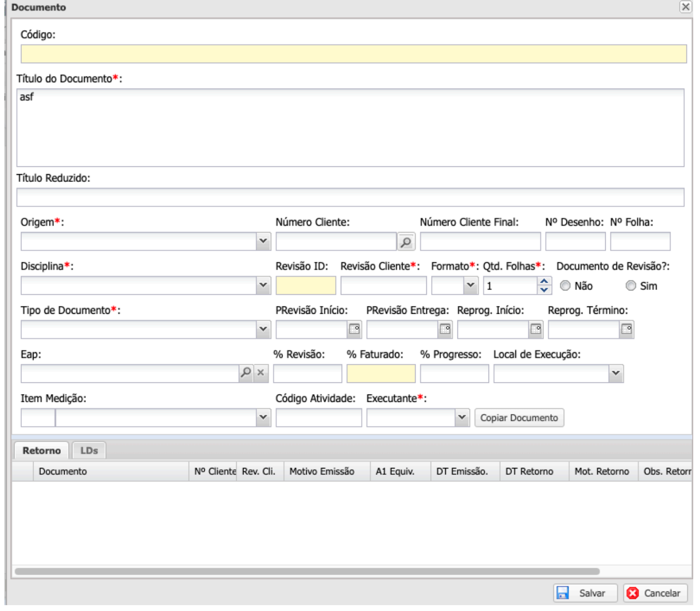Select Sim for Documento de Revisão
This screenshot has width=700, height=611.
(x=631, y=286)
